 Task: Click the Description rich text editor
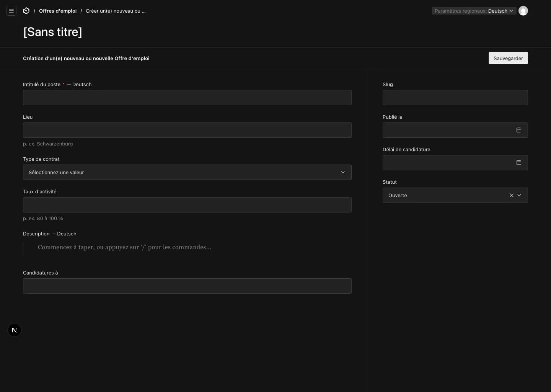pyautogui.click(x=187, y=247)
